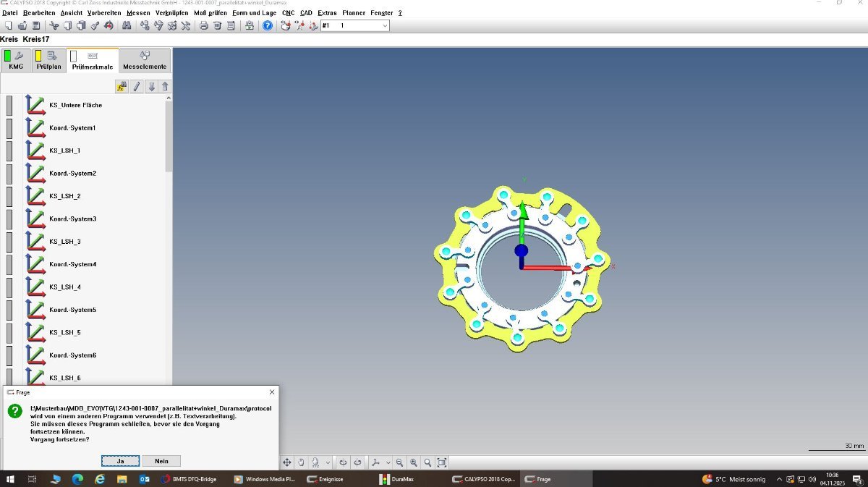Screen dimensions: 868x487
Task: Toggle status bar beside KS_Untere Fläche
Action: pos(9,106)
